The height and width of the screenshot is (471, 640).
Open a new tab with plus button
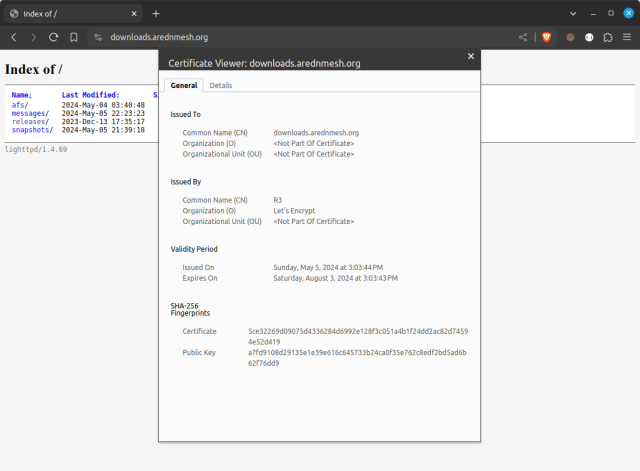coord(156,13)
